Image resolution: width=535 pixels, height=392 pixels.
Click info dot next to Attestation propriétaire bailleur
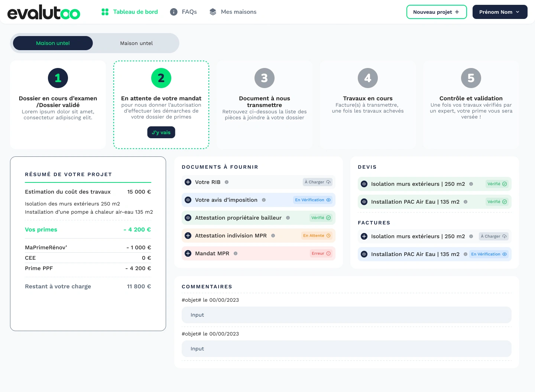pos(288,218)
